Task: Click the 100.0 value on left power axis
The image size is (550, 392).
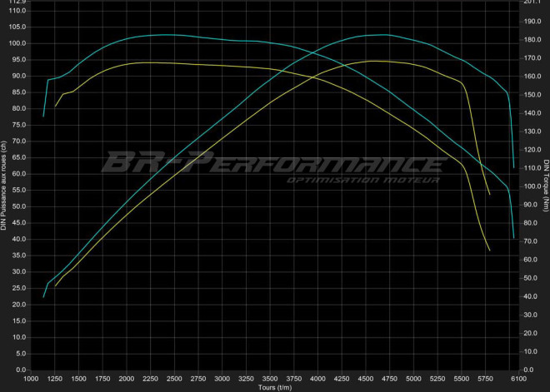Action: [x=18, y=43]
